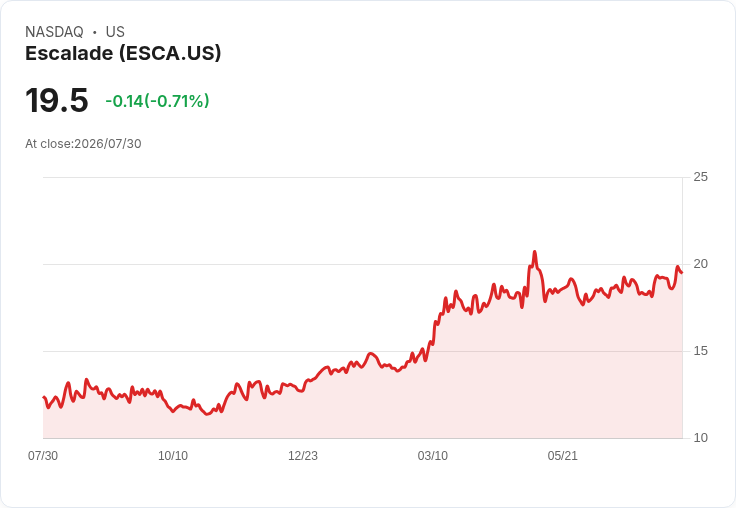Click the 15 y-axis price label
736x508 pixels.
(700, 351)
